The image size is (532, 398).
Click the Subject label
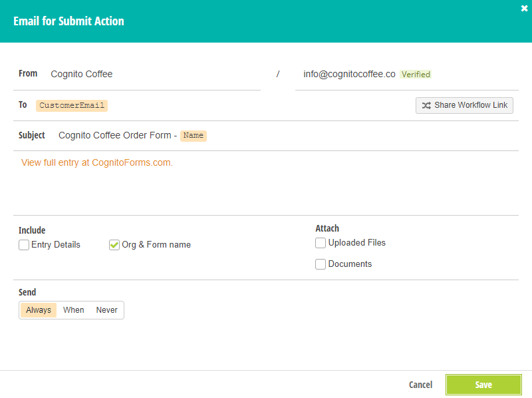coord(31,135)
